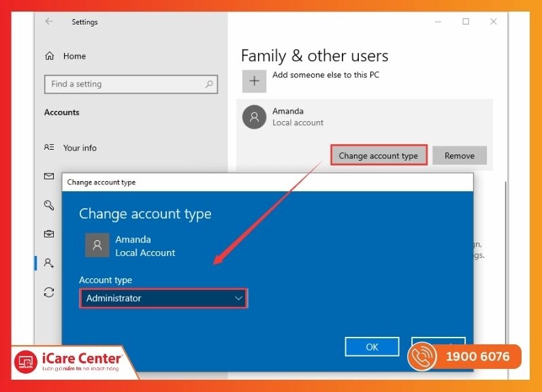Click the back arrow in Settings

tap(49, 21)
